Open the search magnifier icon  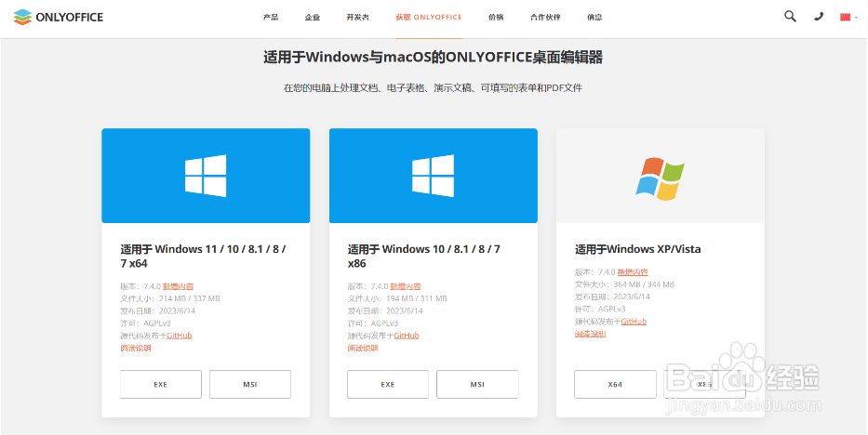pyautogui.click(x=791, y=17)
